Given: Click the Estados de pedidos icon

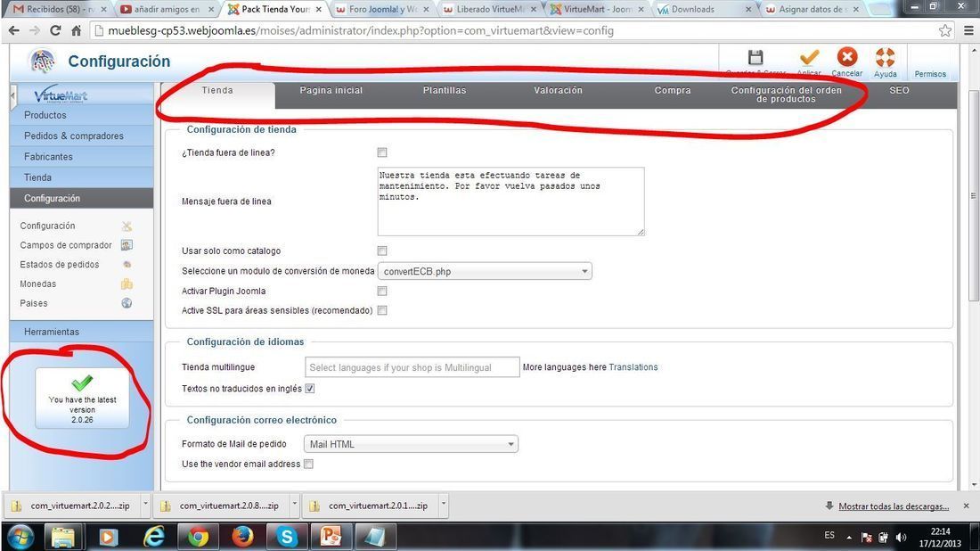Looking at the screenshot, I should pos(127,265).
